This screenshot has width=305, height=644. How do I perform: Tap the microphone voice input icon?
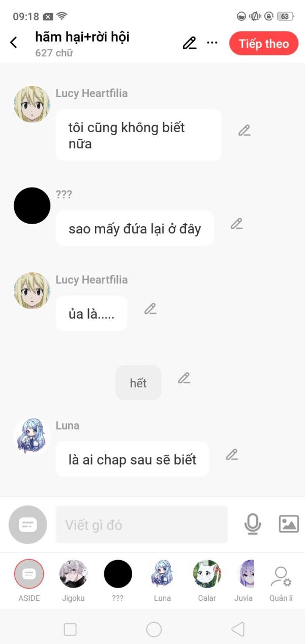[253, 524]
